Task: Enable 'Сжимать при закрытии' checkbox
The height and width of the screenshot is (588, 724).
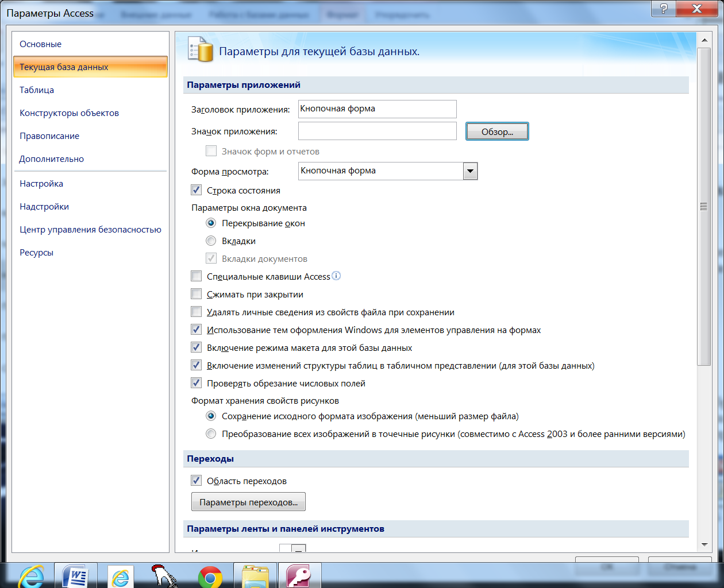Action: point(197,294)
